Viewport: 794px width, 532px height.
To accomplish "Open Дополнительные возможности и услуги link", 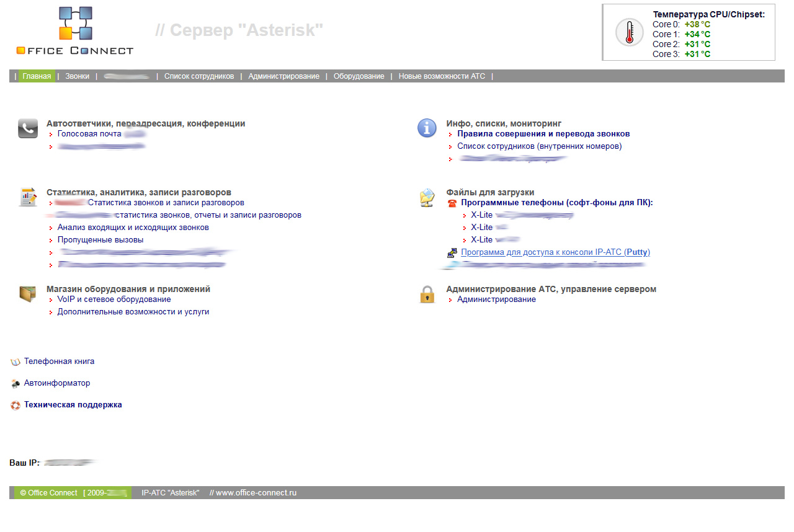I will point(133,312).
